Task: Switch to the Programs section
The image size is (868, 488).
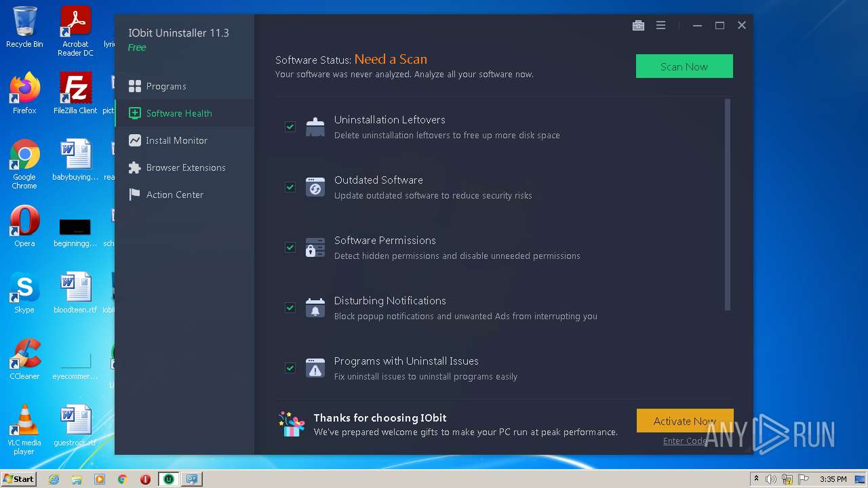Action: point(184,86)
